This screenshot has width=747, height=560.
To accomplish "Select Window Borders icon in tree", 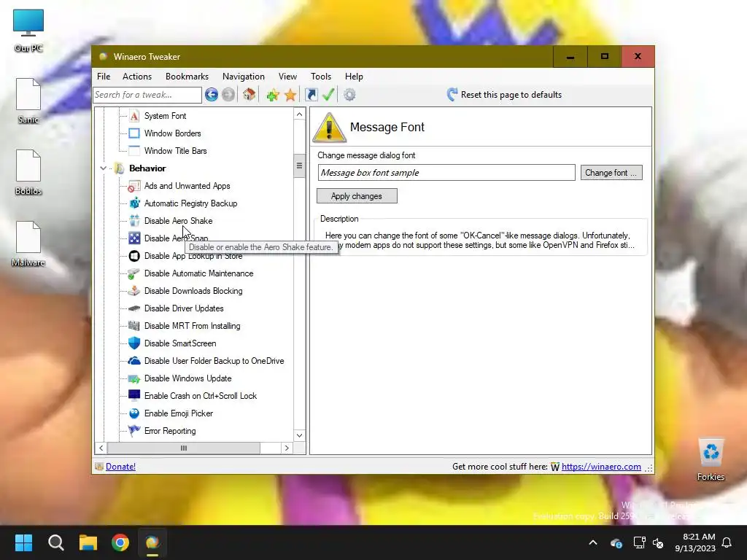I will (x=134, y=133).
